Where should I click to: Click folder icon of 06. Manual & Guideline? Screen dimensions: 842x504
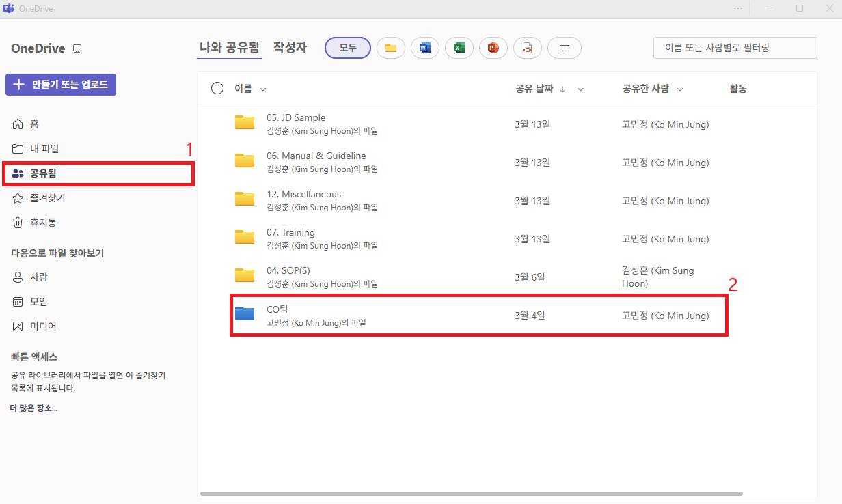pos(245,161)
